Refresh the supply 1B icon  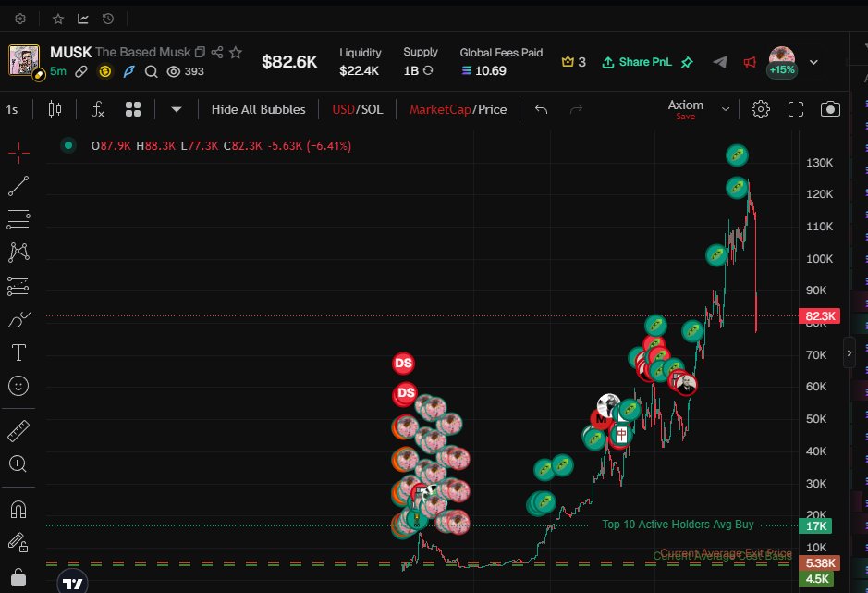pos(428,70)
